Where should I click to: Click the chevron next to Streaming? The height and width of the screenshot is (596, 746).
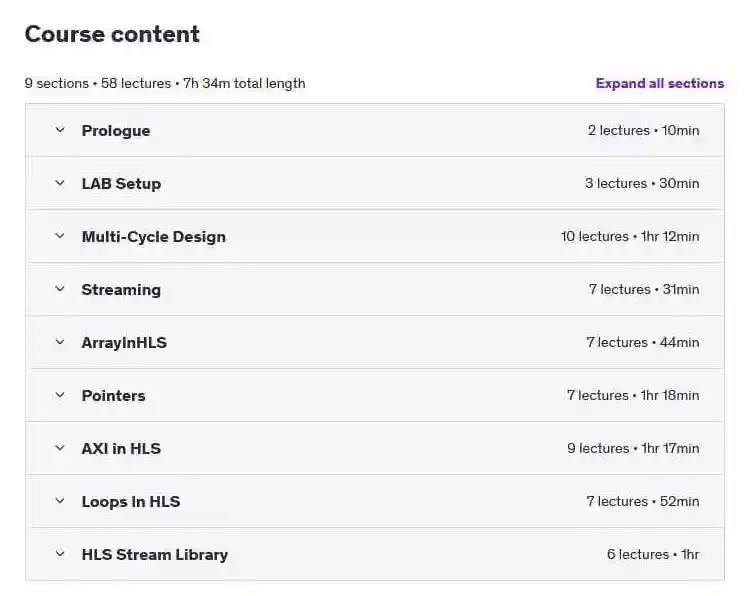60,289
